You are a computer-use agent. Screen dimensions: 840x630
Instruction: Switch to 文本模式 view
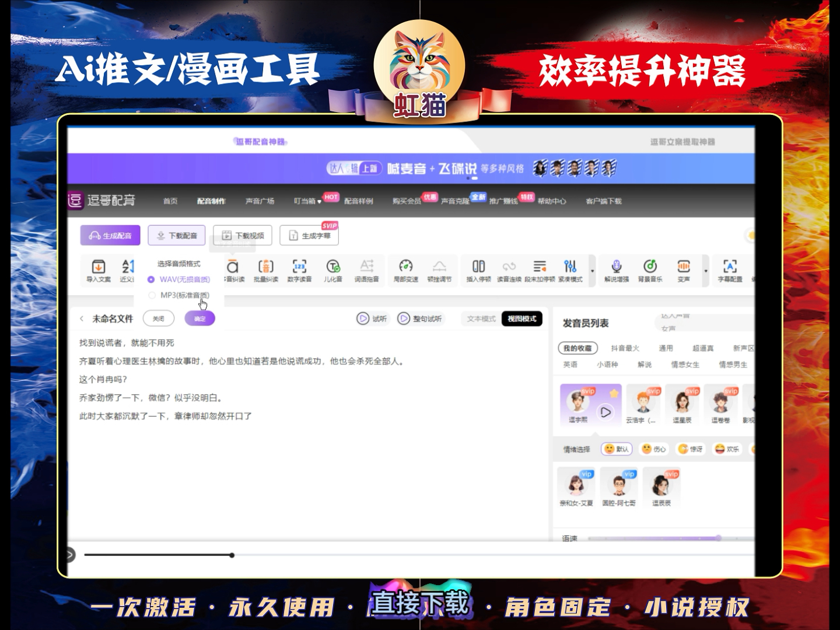pos(481,318)
